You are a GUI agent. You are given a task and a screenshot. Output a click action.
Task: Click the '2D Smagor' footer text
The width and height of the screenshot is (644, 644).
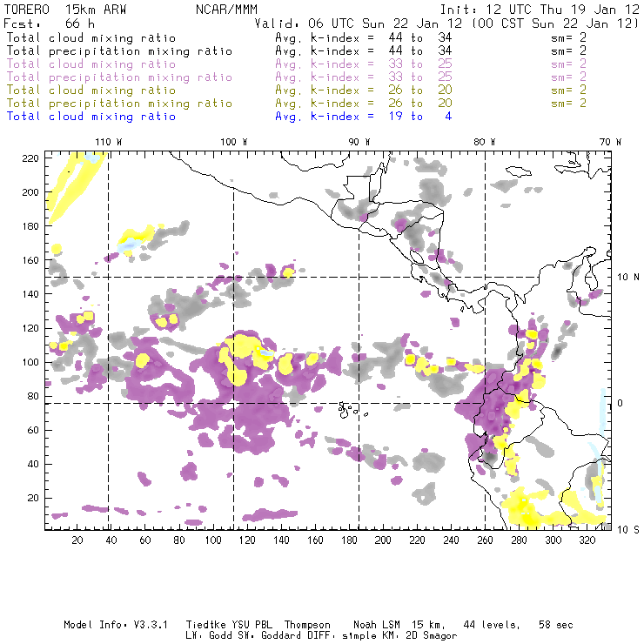click(x=432, y=636)
